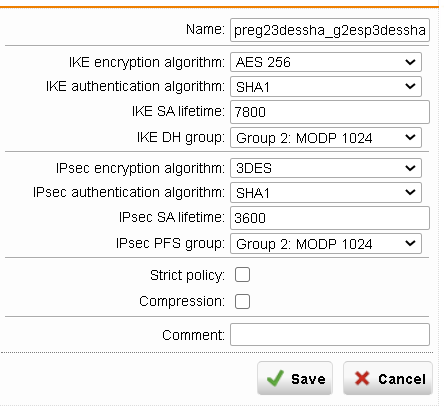
Task: Open the IPsec authentication SHA1 dropdown
Action: point(326,192)
